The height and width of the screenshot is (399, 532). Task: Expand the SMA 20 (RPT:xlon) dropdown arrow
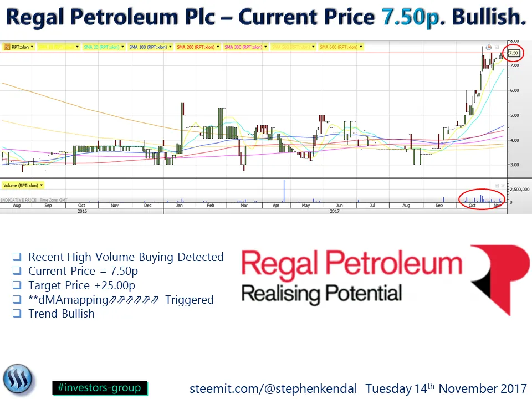(x=122, y=47)
